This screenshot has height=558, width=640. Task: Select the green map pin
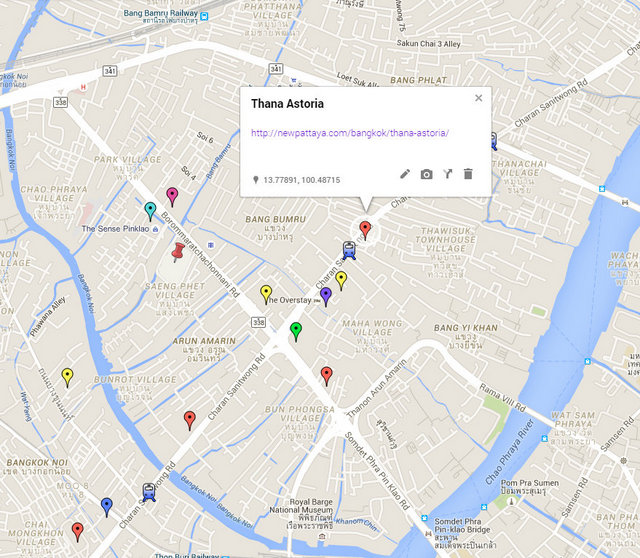[296, 331]
